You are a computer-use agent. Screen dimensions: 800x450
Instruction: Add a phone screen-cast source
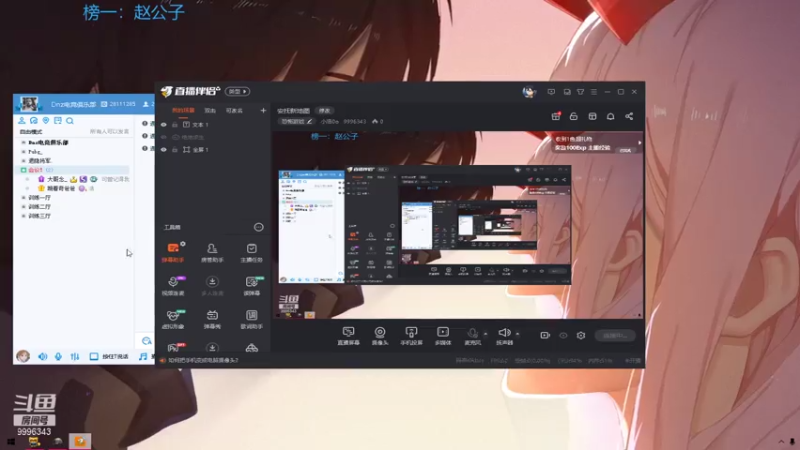411,336
